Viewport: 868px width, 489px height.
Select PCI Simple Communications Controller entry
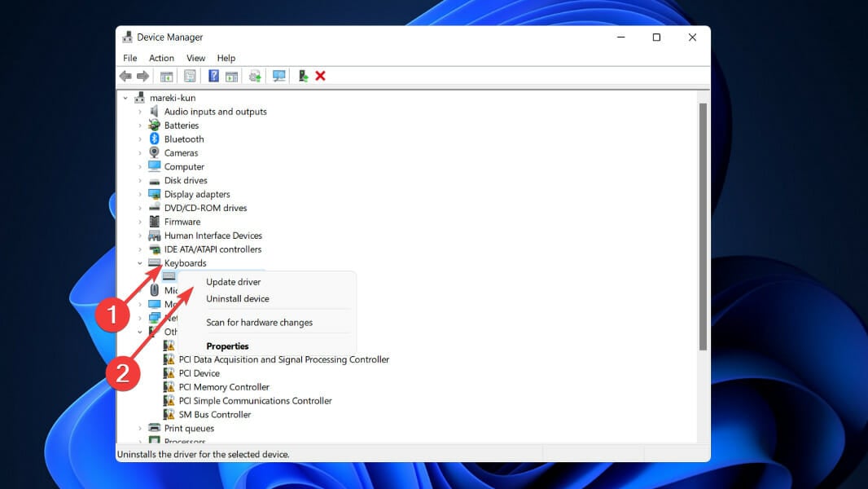(255, 401)
